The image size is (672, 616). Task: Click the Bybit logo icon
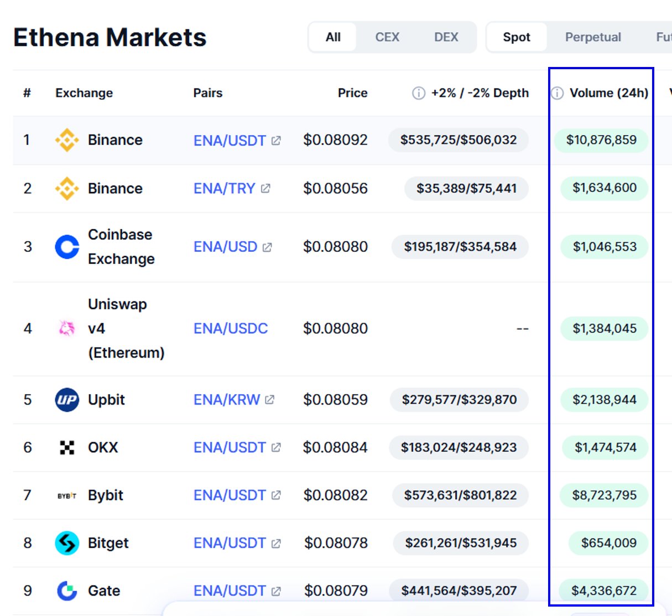(67, 495)
